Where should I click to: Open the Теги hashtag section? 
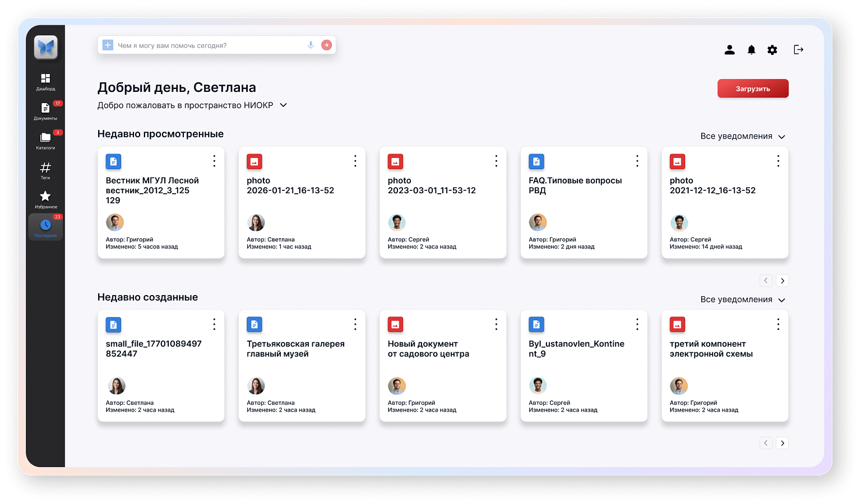pos(45,170)
